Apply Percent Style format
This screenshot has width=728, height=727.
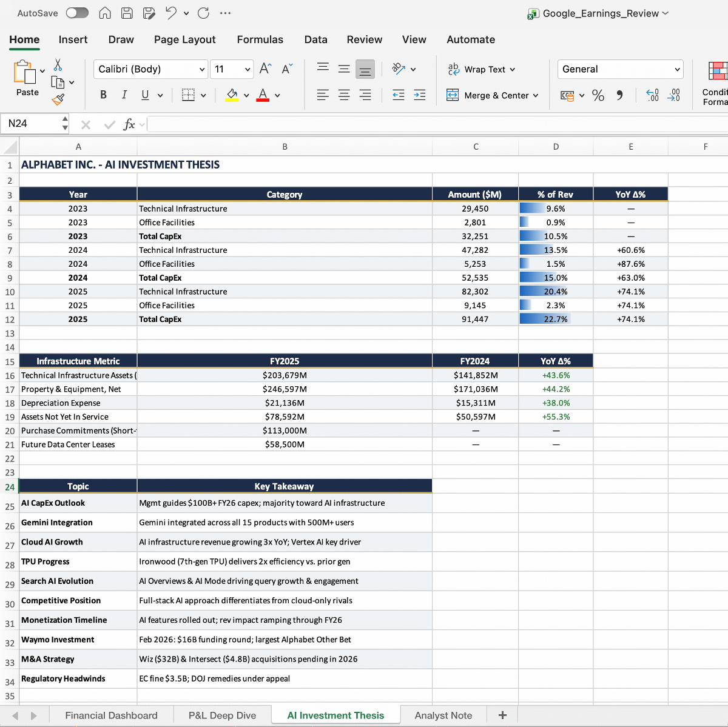pyautogui.click(x=598, y=95)
